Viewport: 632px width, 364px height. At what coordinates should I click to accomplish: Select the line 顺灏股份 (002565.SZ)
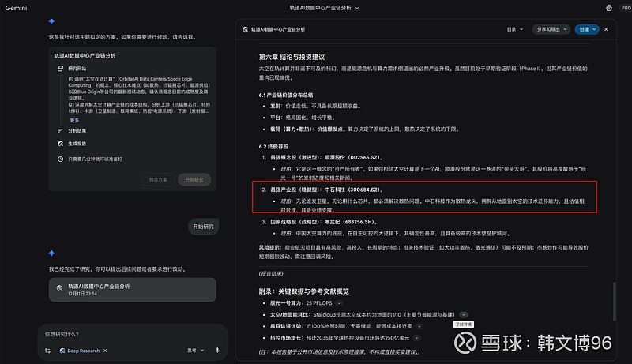click(326, 157)
